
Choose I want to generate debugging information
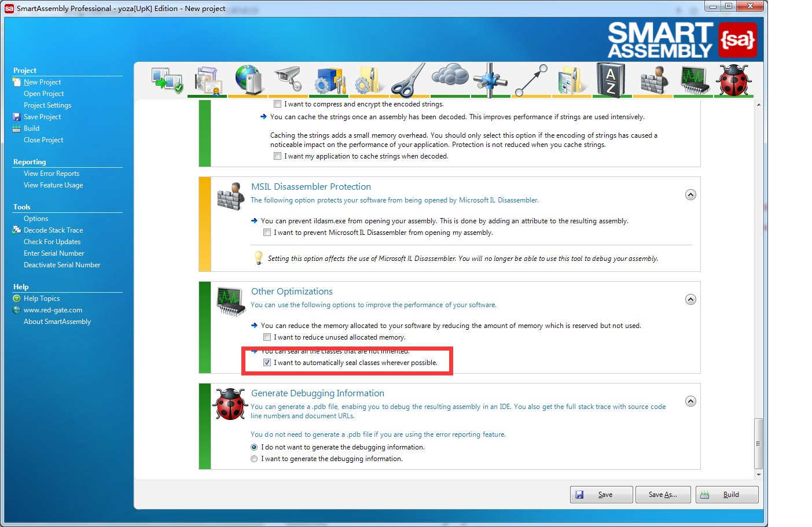tap(254, 459)
